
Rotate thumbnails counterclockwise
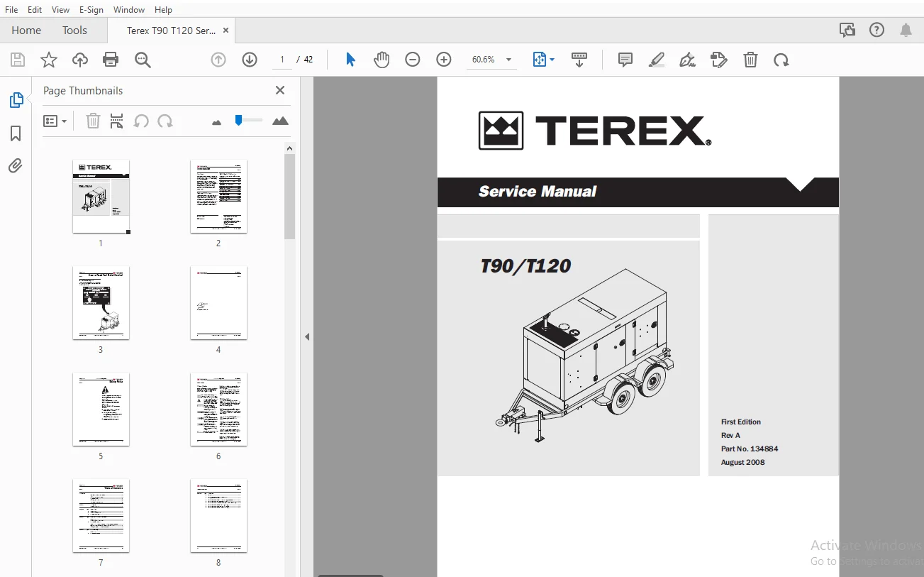(x=141, y=121)
